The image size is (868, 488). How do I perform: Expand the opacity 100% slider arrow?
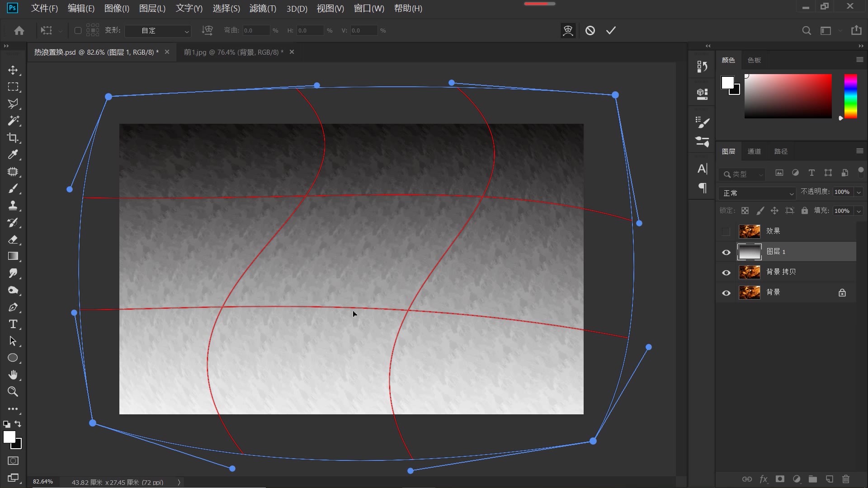[x=859, y=192]
